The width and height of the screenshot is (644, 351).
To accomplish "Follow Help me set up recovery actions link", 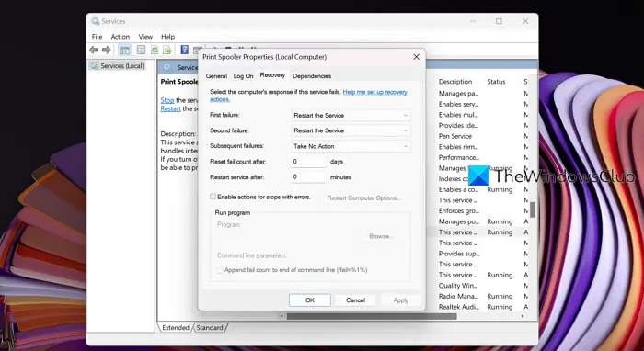I will tap(308, 96).
